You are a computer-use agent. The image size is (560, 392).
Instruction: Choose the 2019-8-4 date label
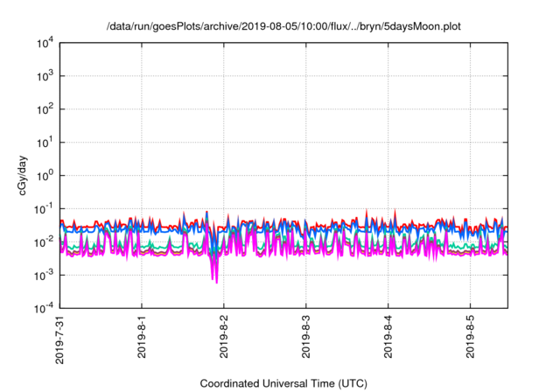(x=388, y=337)
